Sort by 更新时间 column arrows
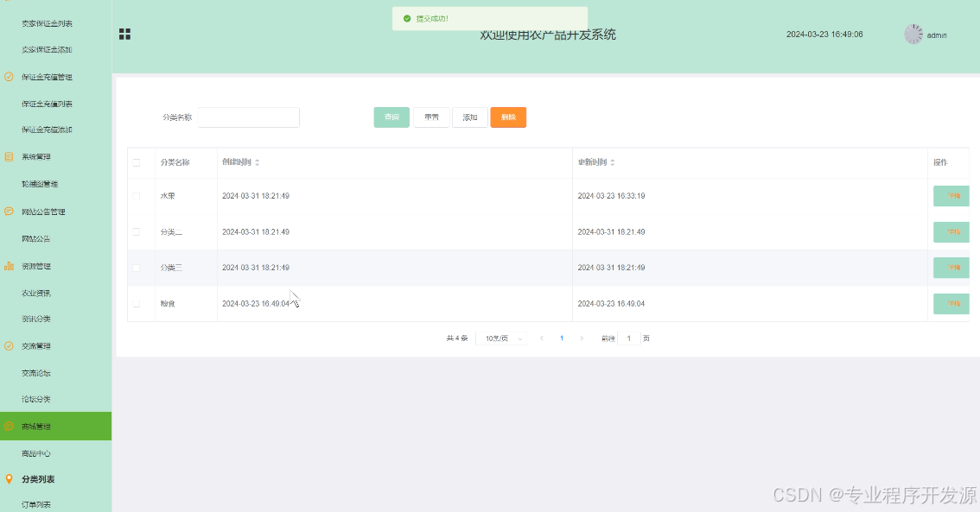This screenshot has width=980, height=512. (x=613, y=162)
